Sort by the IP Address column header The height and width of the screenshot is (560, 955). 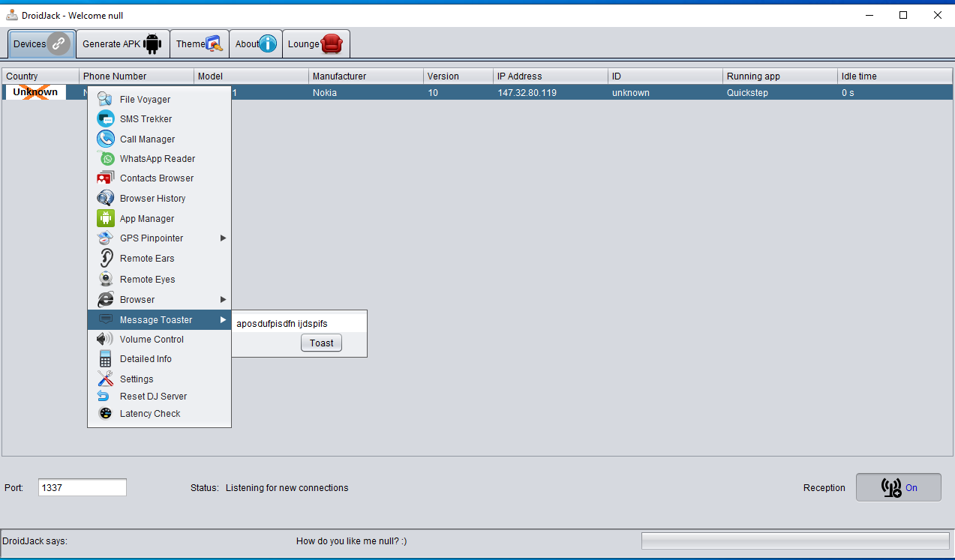click(551, 76)
